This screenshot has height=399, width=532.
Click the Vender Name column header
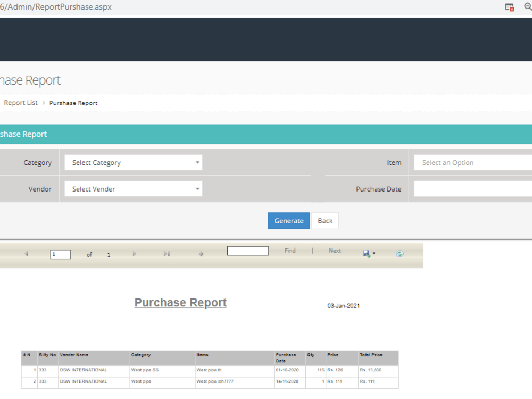(x=74, y=355)
